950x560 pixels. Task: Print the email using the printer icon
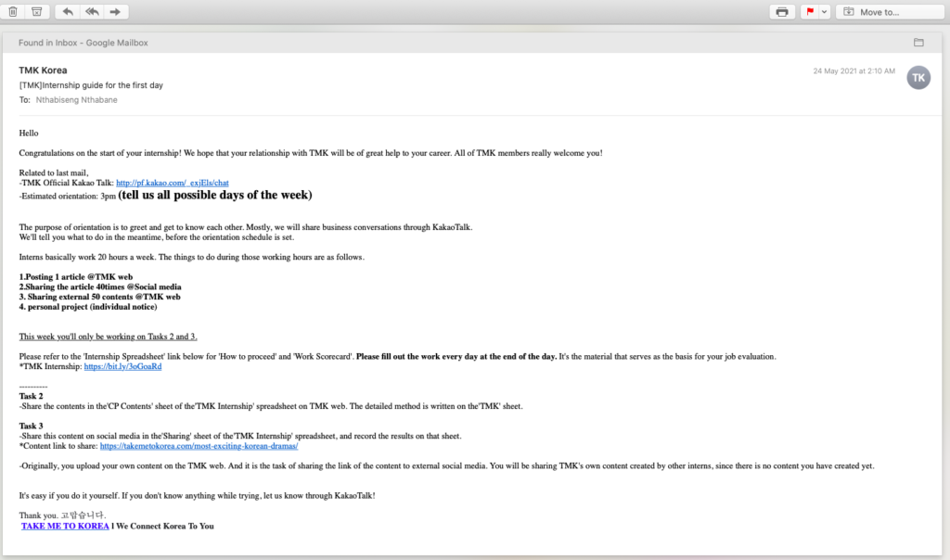click(782, 11)
